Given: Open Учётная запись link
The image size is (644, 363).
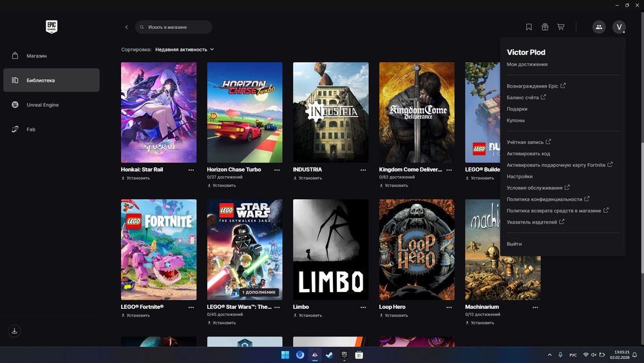Looking at the screenshot, I should (x=529, y=142).
